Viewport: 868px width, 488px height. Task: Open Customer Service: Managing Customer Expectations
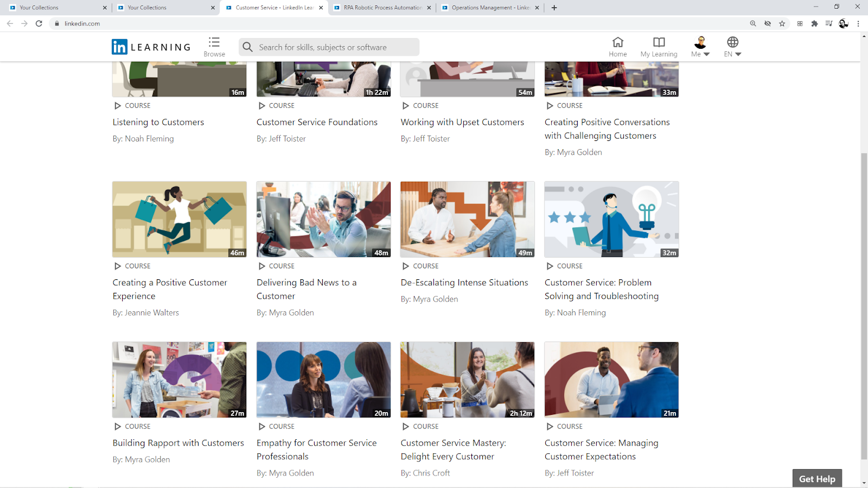pos(602,450)
